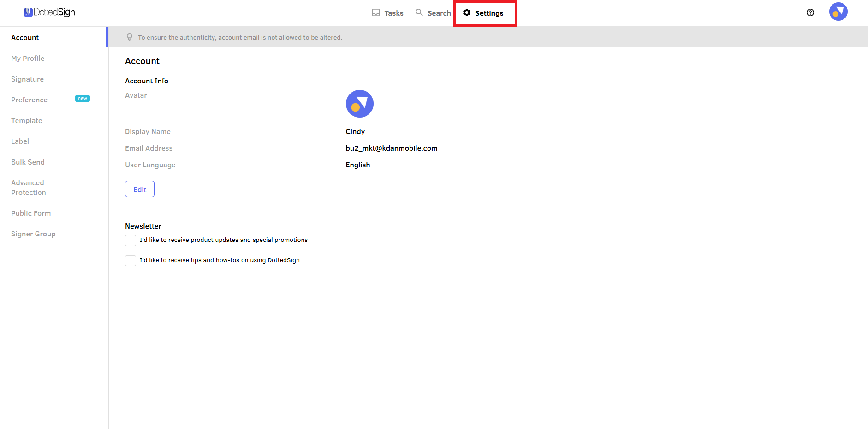Image resolution: width=868 pixels, height=429 pixels.
Task: Go to Public Form section
Action: pyautogui.click(x=31, y=213)
